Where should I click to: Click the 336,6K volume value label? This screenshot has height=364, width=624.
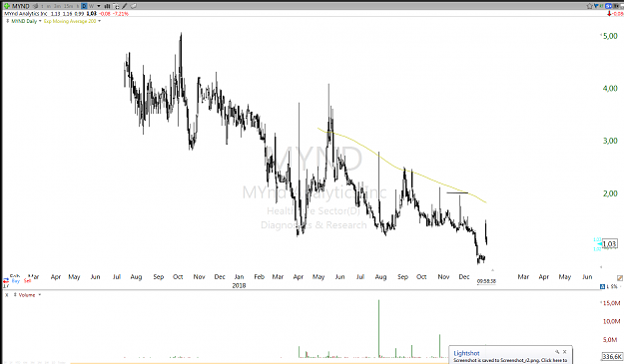tap(612, 356)
